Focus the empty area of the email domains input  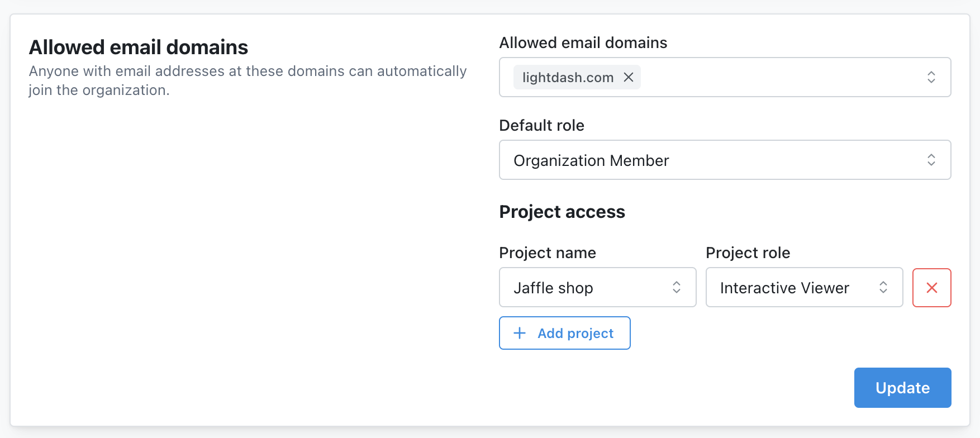[782, 77]
